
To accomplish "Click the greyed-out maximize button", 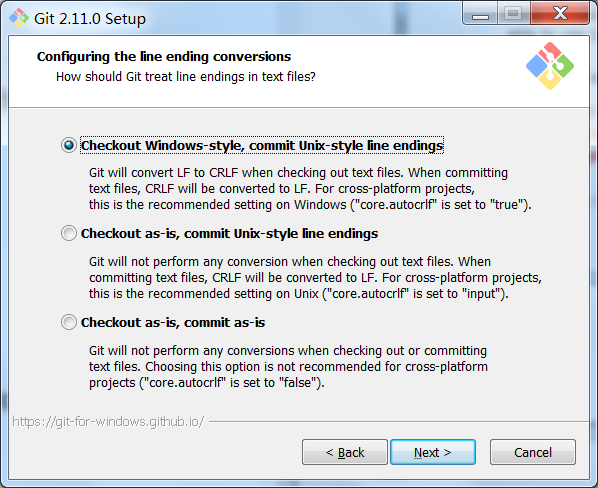I will click(513, 14).
